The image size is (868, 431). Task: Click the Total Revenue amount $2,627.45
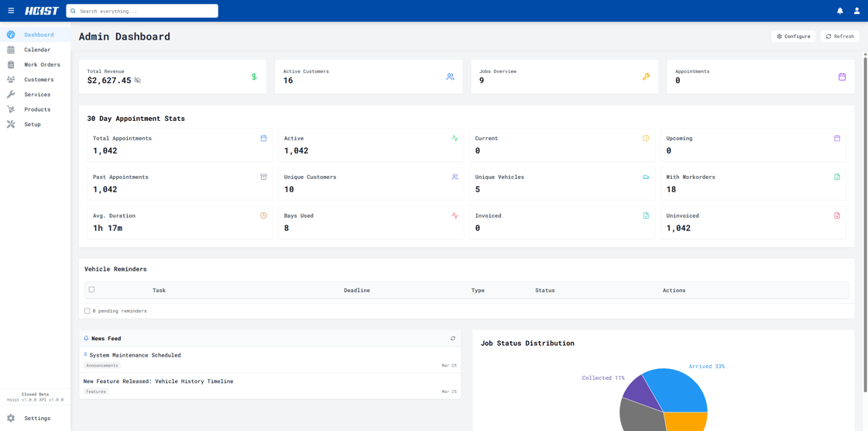(109, 81)
